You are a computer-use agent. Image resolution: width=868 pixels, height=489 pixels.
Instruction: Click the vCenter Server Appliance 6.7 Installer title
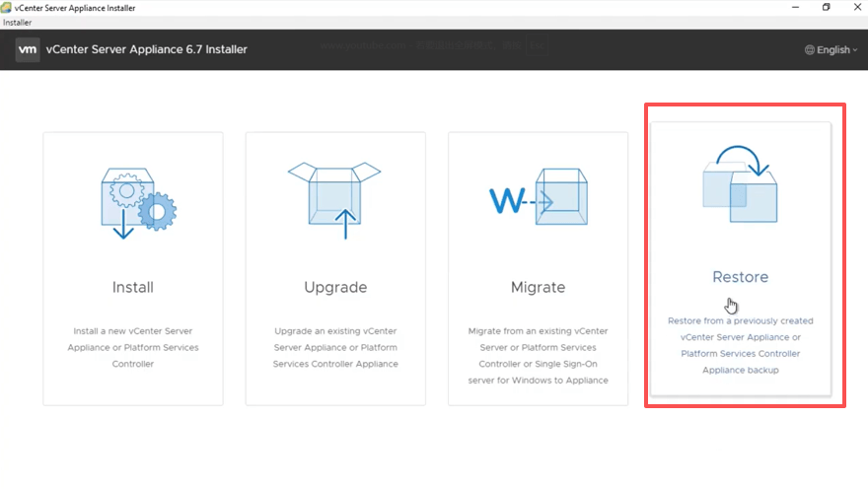coord(146,49)
